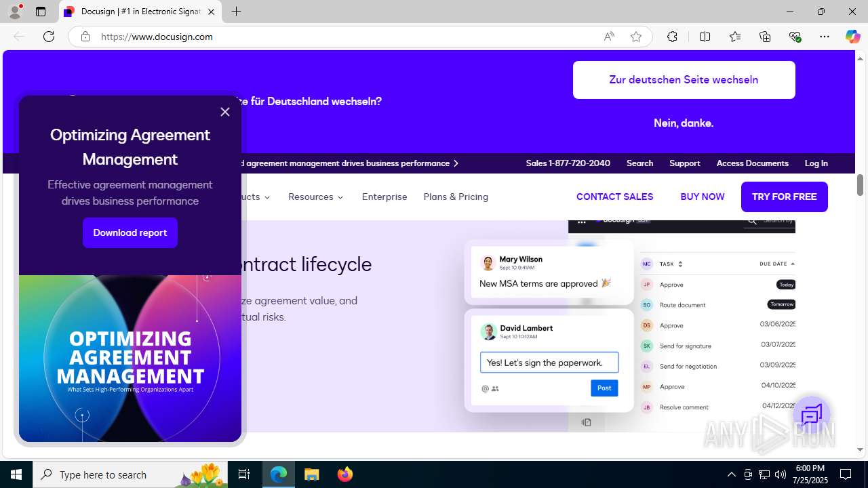Close the Optimizing Agreement Management popup

tap(225, 112)
